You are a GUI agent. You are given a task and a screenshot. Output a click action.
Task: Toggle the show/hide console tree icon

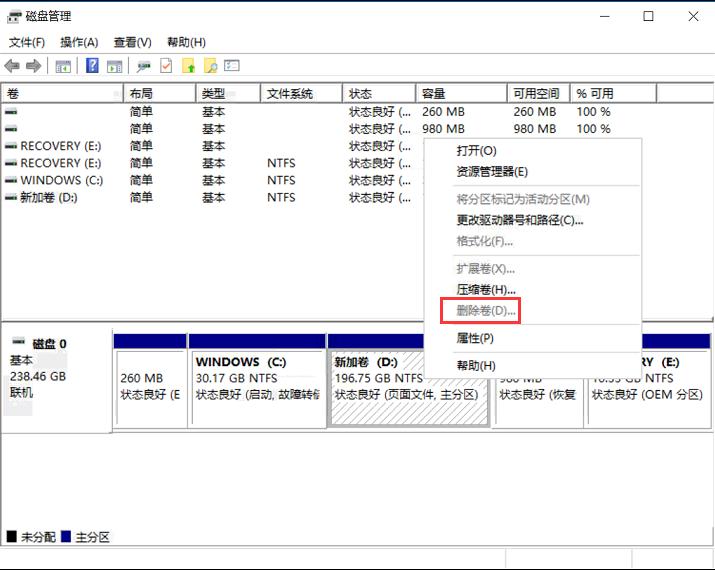[x=63, y=67]
